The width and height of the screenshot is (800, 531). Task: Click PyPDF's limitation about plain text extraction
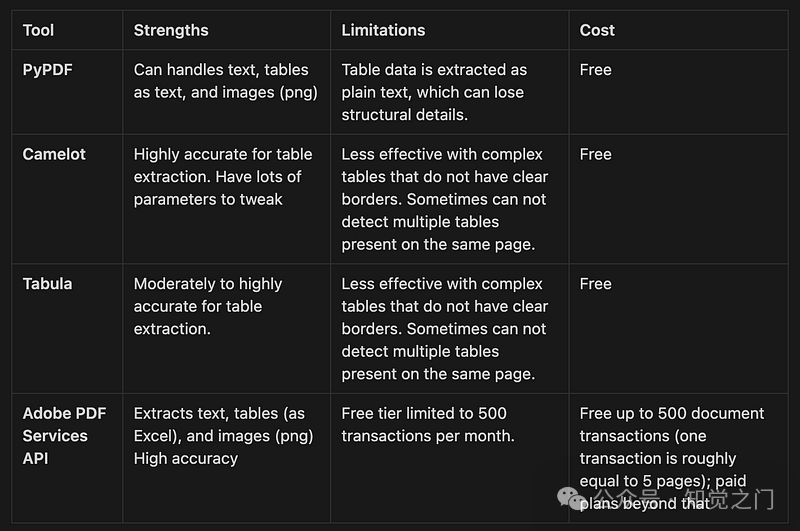(432, 92)
